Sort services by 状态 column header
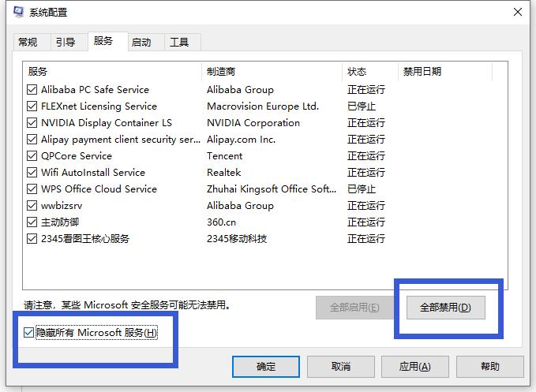Image resolution: width=536 pixels, height=392 pixels. point(369,72)
